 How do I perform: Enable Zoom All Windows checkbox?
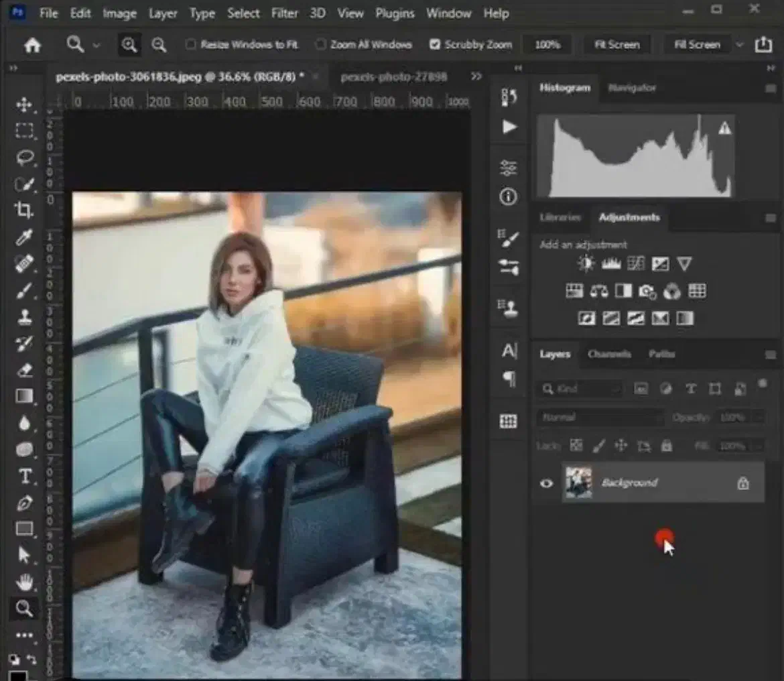click(321, 45)
